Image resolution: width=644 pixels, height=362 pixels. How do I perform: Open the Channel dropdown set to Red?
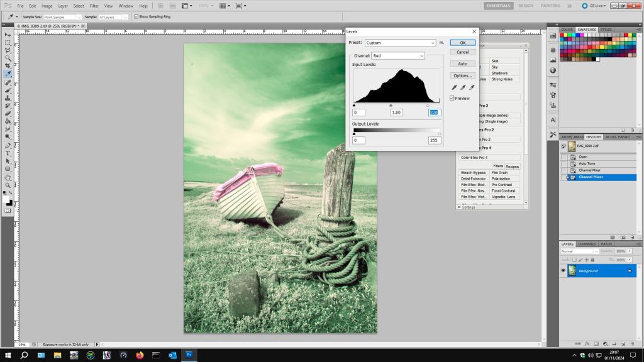(398, 56)
